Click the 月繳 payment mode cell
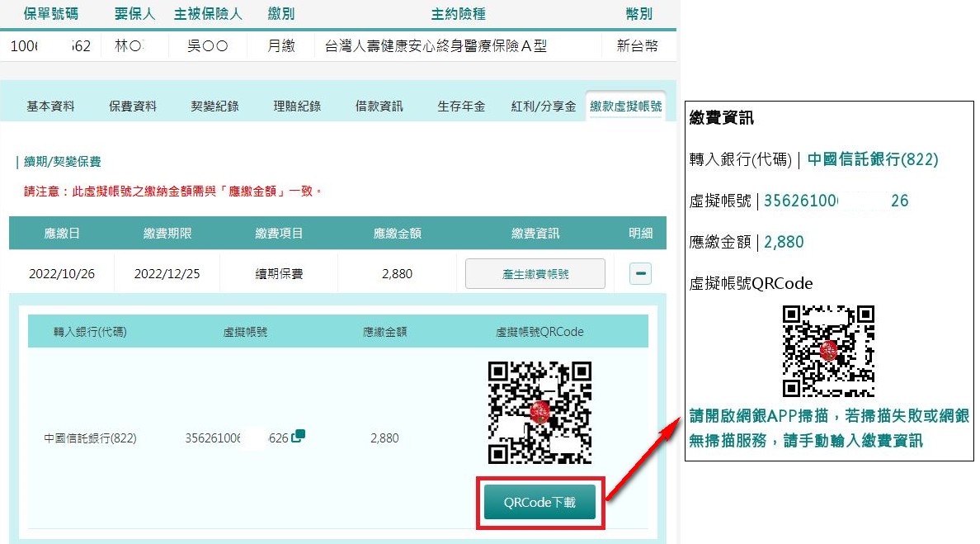Screen dimensions: 980x544 coord(281,45)
